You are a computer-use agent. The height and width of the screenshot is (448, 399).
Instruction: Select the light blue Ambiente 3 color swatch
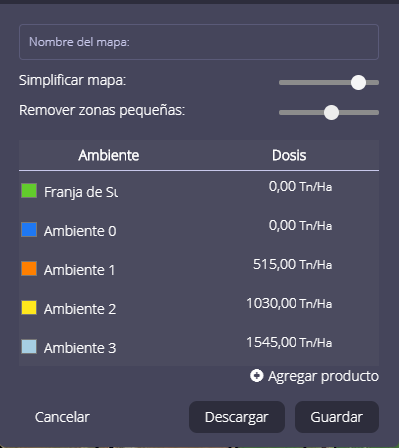pos(29,347)
